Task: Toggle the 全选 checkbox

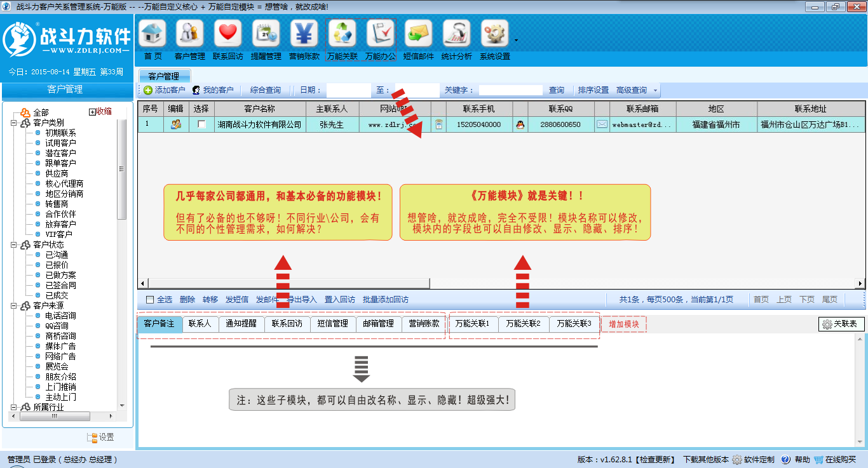Action: pyautogui.click(x=150, y=300)
